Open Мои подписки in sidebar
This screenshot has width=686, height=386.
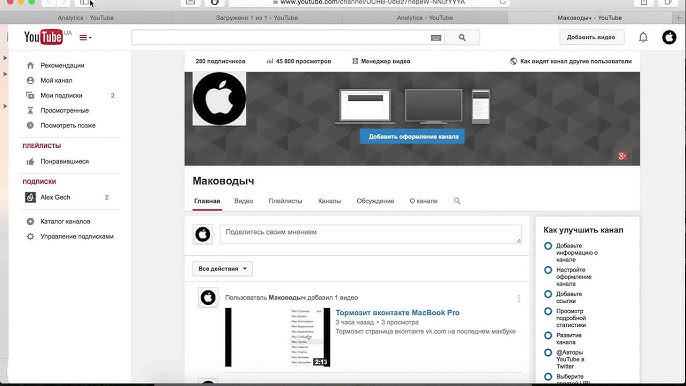pyautogui.click(x=61, y=95)
